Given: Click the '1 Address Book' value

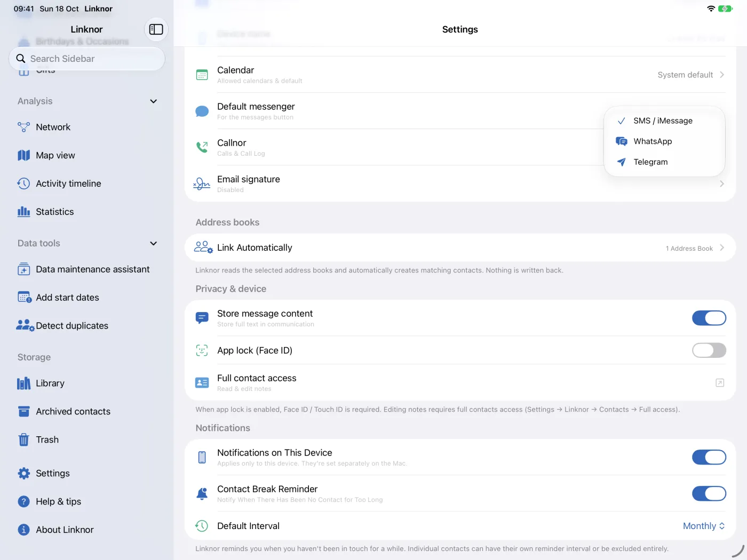Looking at the screenshot, I should [689, 249].
